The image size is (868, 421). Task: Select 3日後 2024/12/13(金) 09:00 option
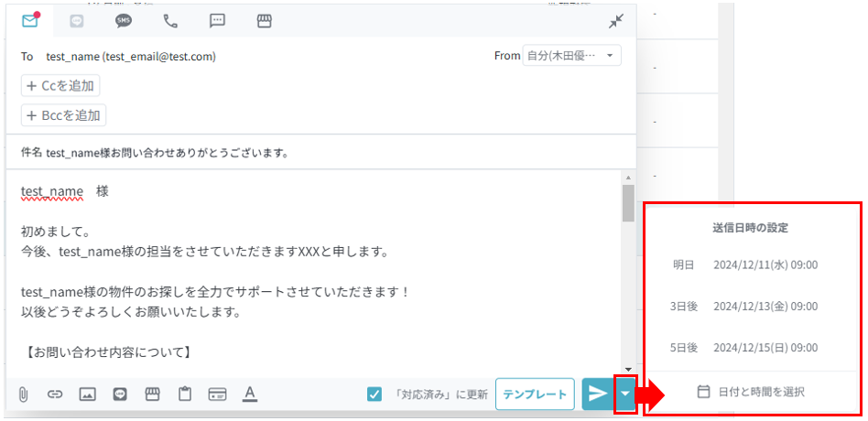click(745, 306)
